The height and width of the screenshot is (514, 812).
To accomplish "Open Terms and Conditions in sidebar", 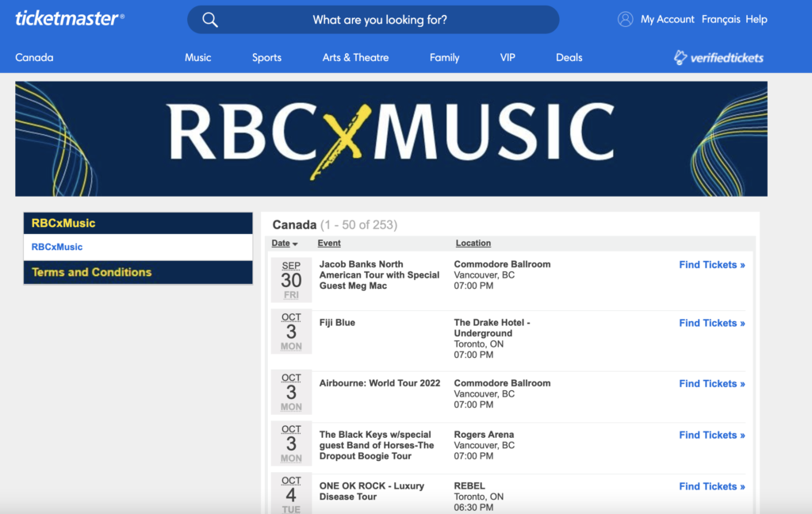I will [91, 272].
